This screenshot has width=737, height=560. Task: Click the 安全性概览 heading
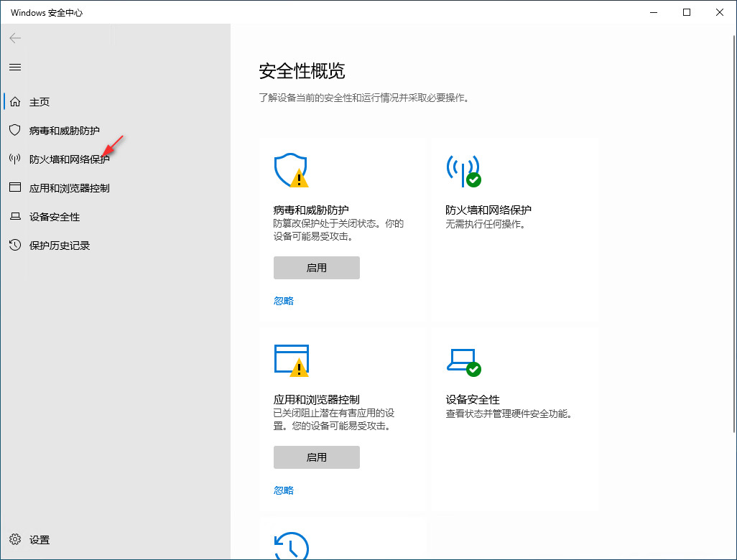tap(302, 71)
